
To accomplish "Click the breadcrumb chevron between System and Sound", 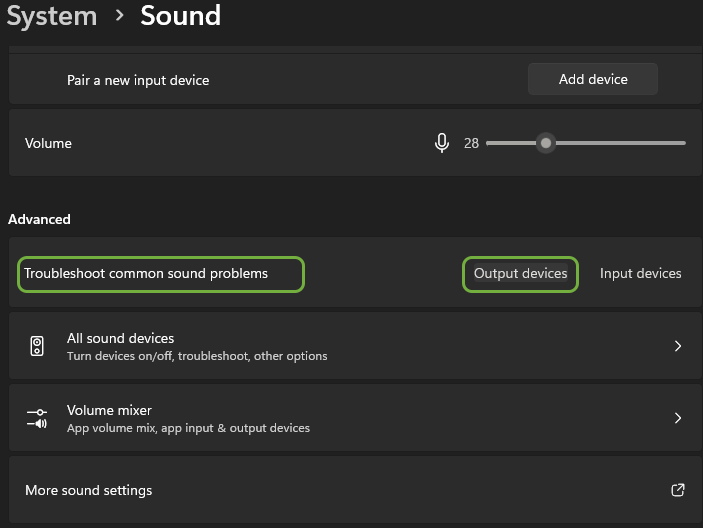I will (x=119, y=16).
